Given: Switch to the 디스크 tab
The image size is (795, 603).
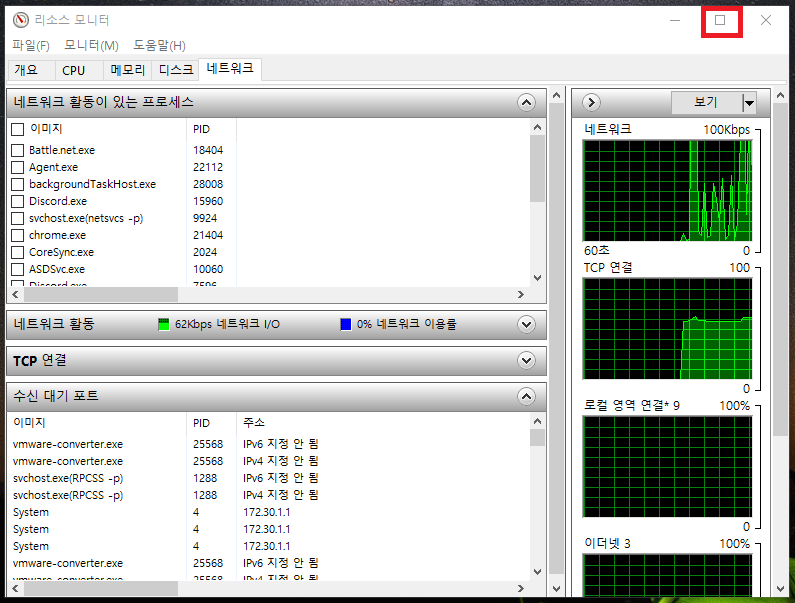Looking at the screenshot, I should (175, 70).
